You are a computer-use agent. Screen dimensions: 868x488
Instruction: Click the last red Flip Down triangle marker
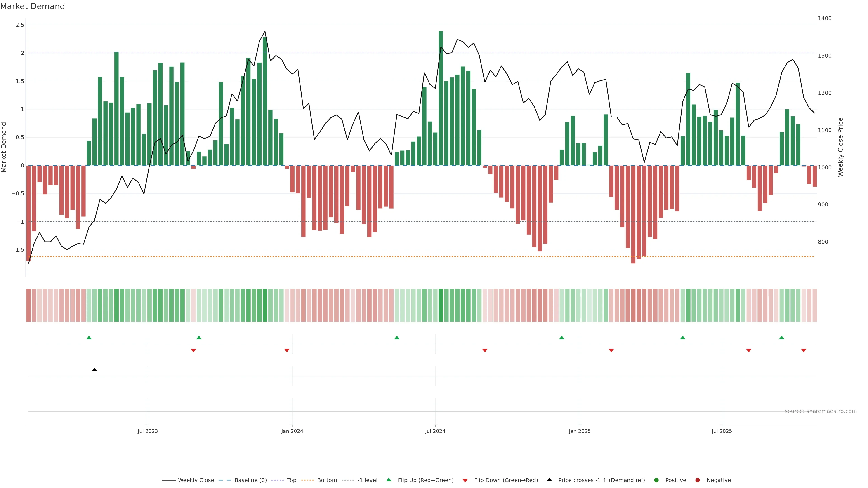pyautogui.click(x=804, y=351)
